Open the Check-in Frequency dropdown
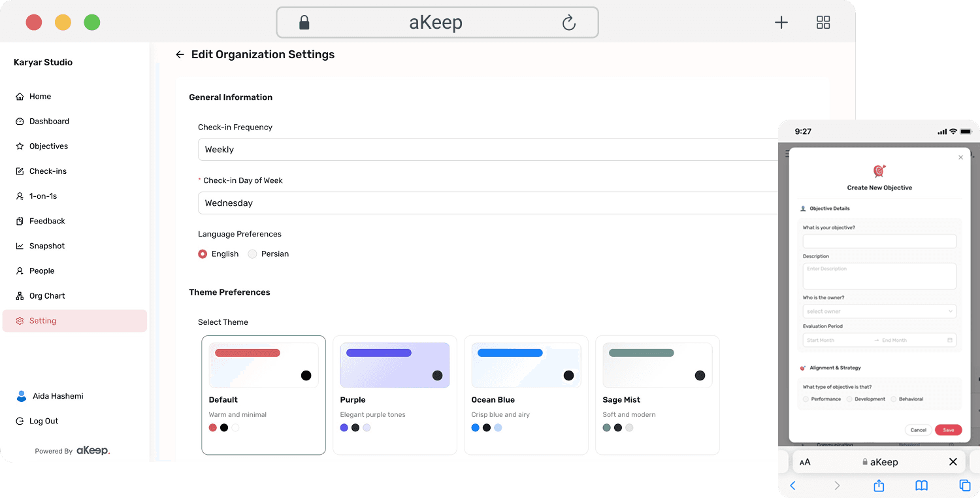This screenshot has width=980, height=498. pos(489,150)
